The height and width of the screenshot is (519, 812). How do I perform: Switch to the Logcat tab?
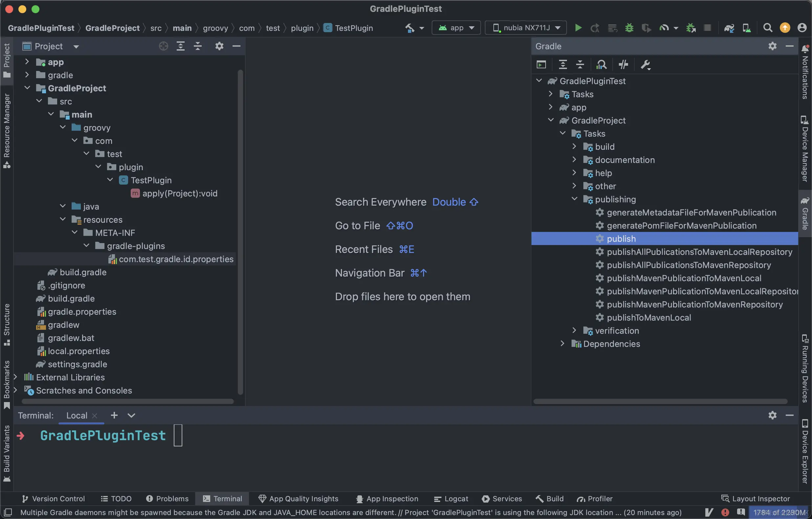451,498
